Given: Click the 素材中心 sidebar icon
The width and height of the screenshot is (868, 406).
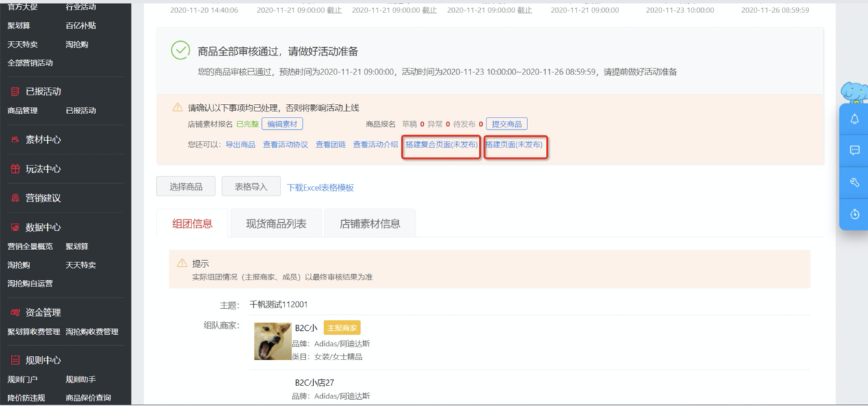Looking at the screenshot, I should [15, 139].
